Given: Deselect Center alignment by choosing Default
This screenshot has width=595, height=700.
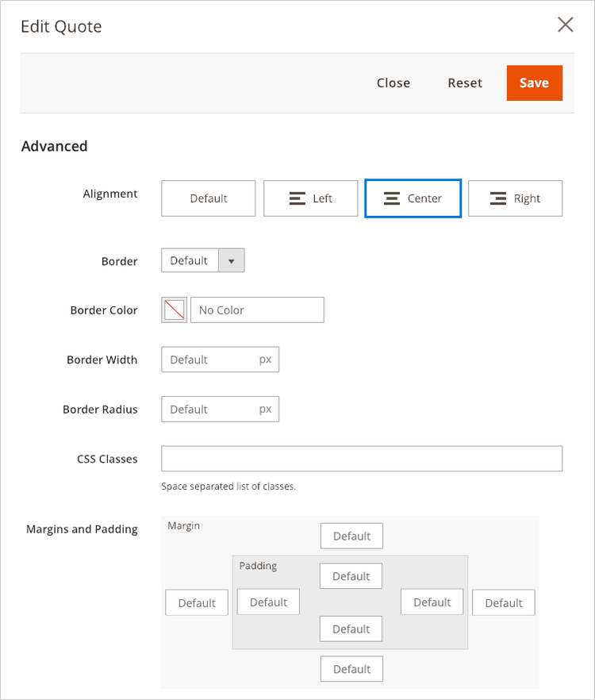Looking at the screenshot, I should coord(208,198).
